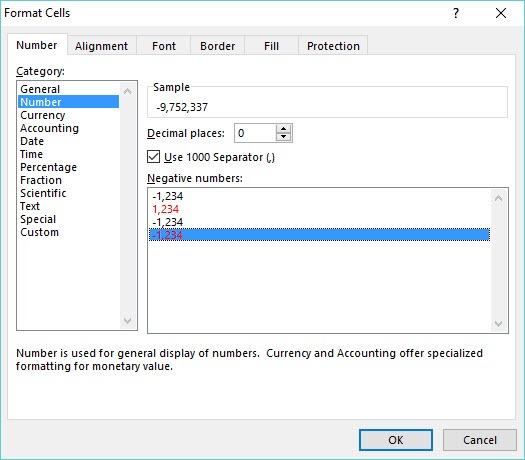
Task: Select the Fill tab
Action: tap(271, 46)
